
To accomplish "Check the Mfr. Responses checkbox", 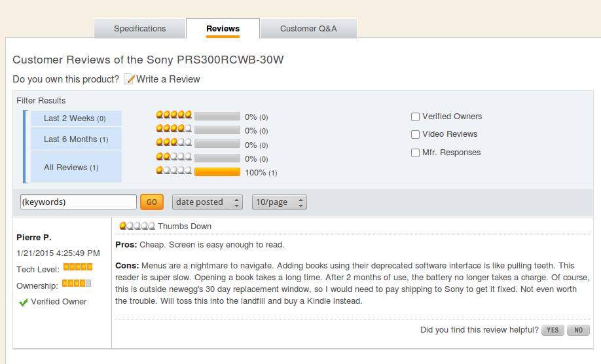I will [415, 153].
